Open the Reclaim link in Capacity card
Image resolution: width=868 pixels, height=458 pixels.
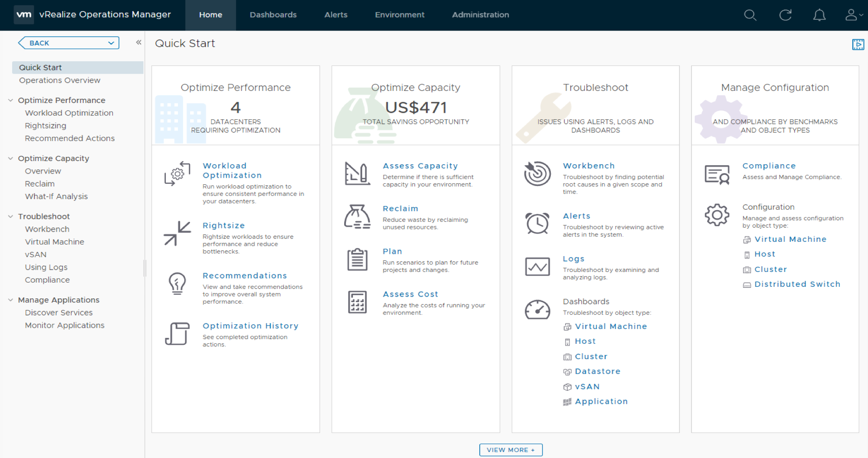[x=400, y=208]
